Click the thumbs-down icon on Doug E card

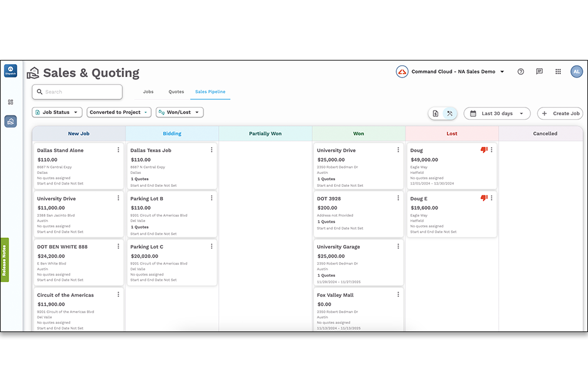point(484,198)
